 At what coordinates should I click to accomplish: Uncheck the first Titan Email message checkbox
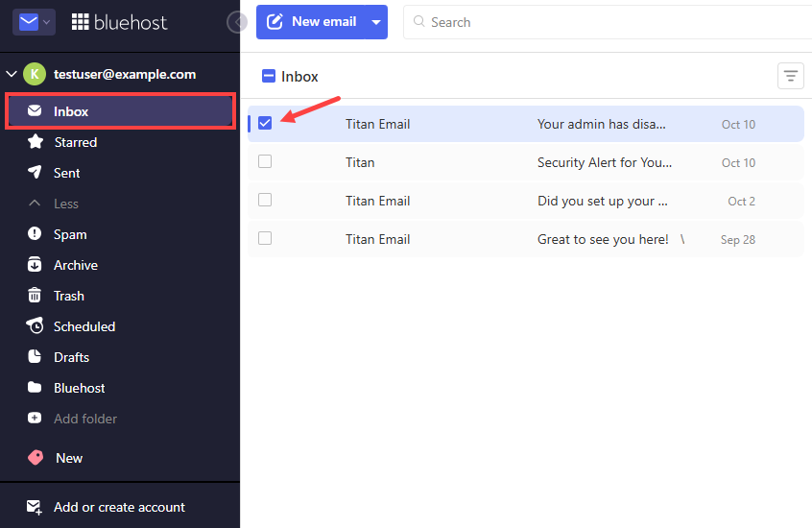click(x=265, y=123)
